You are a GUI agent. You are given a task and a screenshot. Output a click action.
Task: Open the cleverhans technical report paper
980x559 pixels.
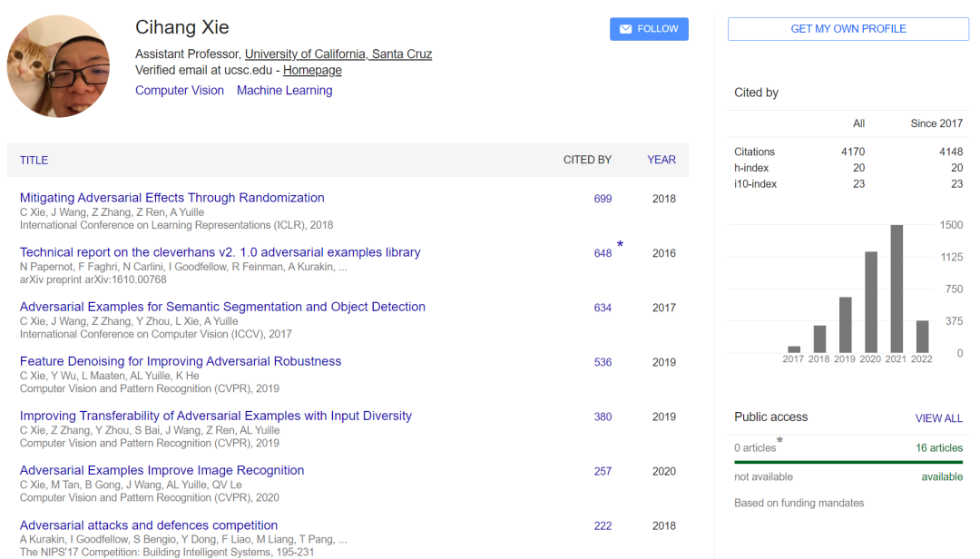(220, 252)
